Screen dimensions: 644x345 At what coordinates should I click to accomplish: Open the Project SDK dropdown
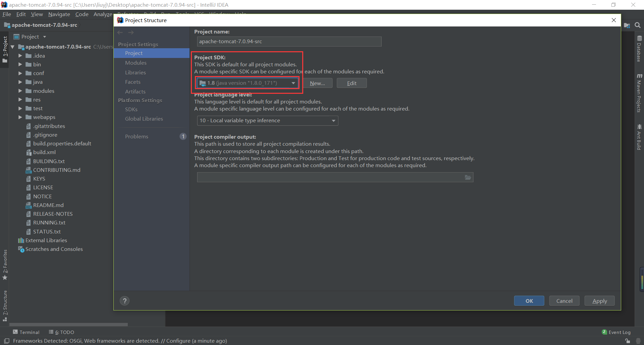tap(247, 83)
